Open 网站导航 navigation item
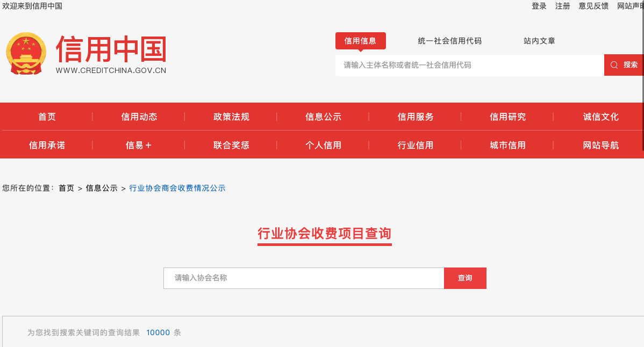Image resolution: width=644 pixels, height=347 pixels. coord(600,145)
